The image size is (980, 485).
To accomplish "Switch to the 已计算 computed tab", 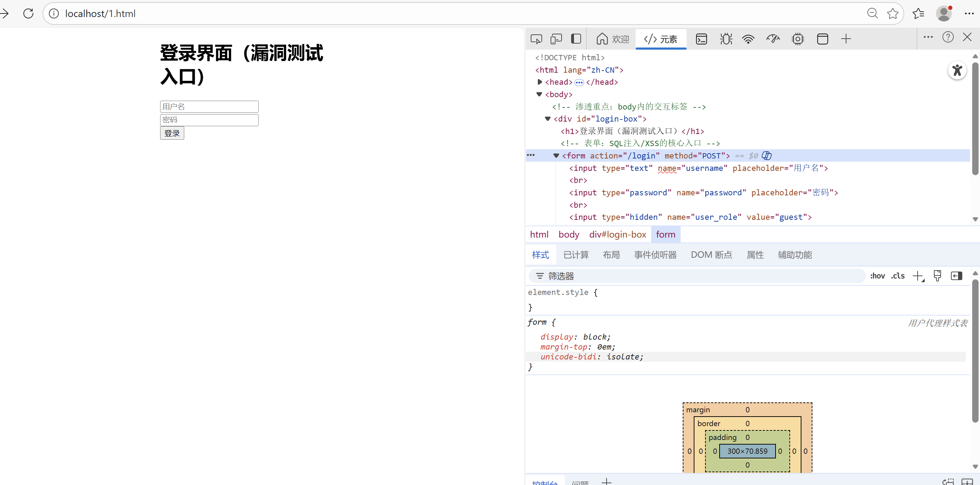I will [576, 255].
